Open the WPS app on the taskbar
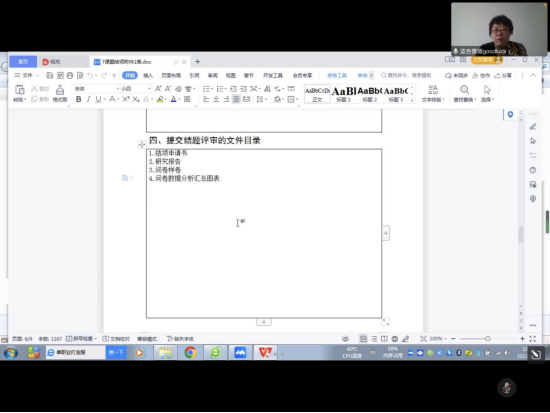The image size is (550, 413). pyautogui.click(x=265, y=352)
